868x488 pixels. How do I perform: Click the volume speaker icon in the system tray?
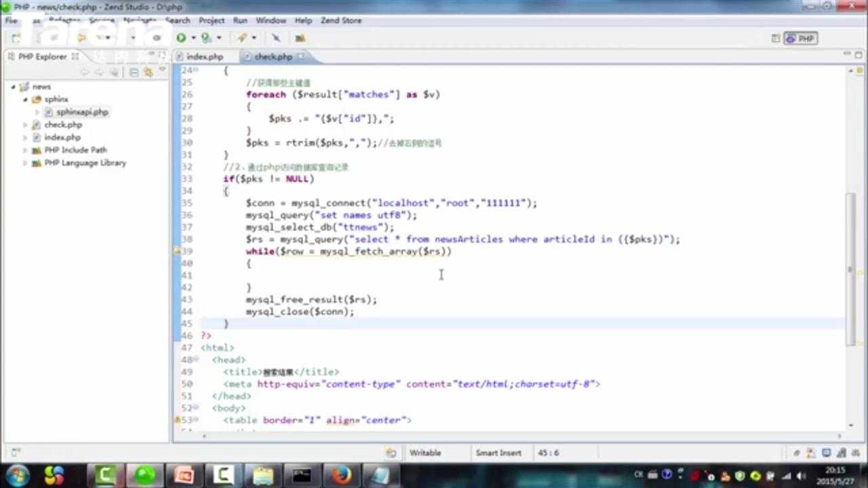tap(802, 475)
